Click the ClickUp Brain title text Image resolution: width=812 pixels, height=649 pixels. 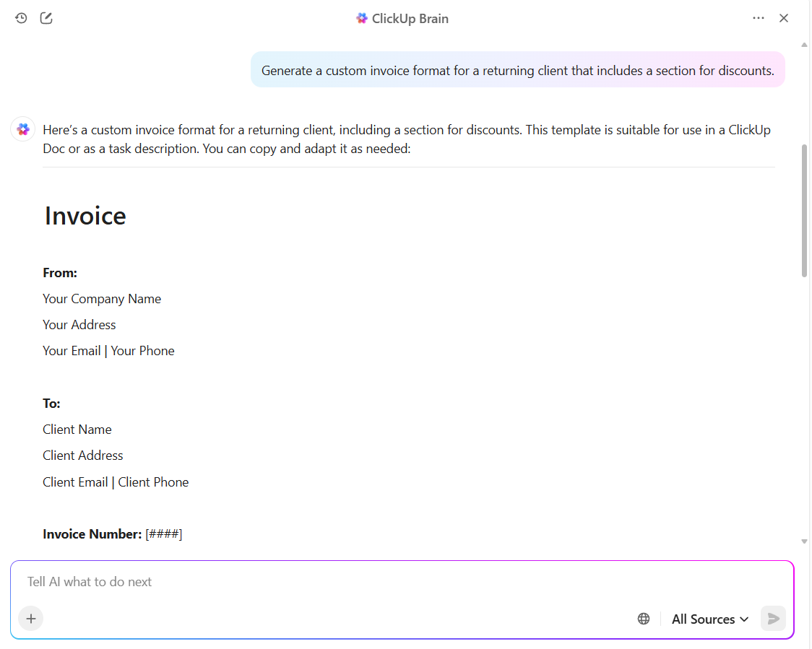(x=410, y=19)
